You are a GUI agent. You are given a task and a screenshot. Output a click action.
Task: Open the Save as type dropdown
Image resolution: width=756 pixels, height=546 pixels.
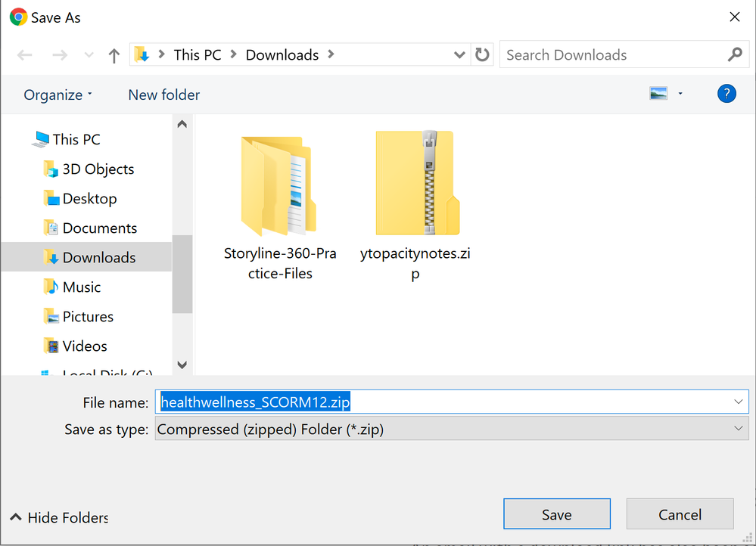click(739, 430)
